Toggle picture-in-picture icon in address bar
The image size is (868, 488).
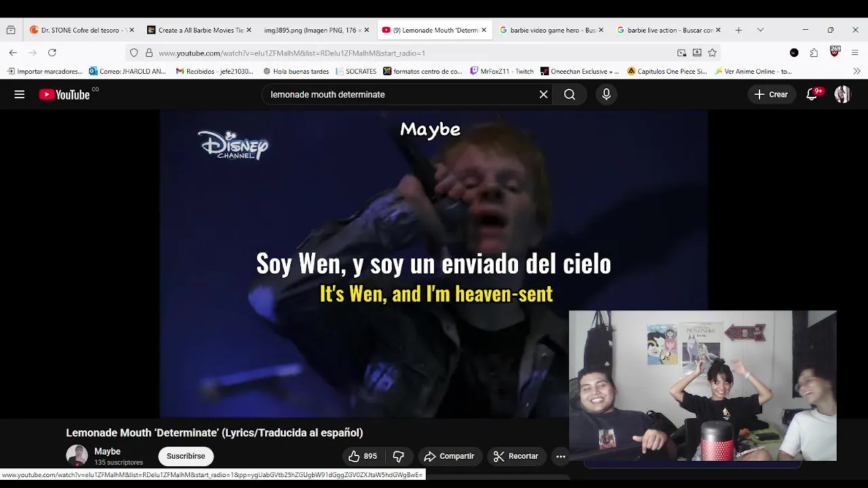pyautogui.click(x=682, y=53)
